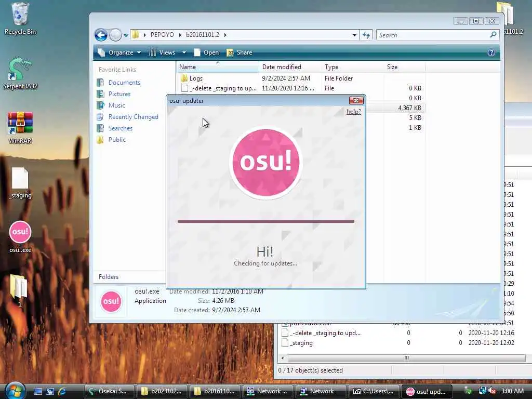This screenshot has height=399, width=532.
Task: Expand arrow after b20161101.2 breadcrumb
Action: (x=225, y=35)
